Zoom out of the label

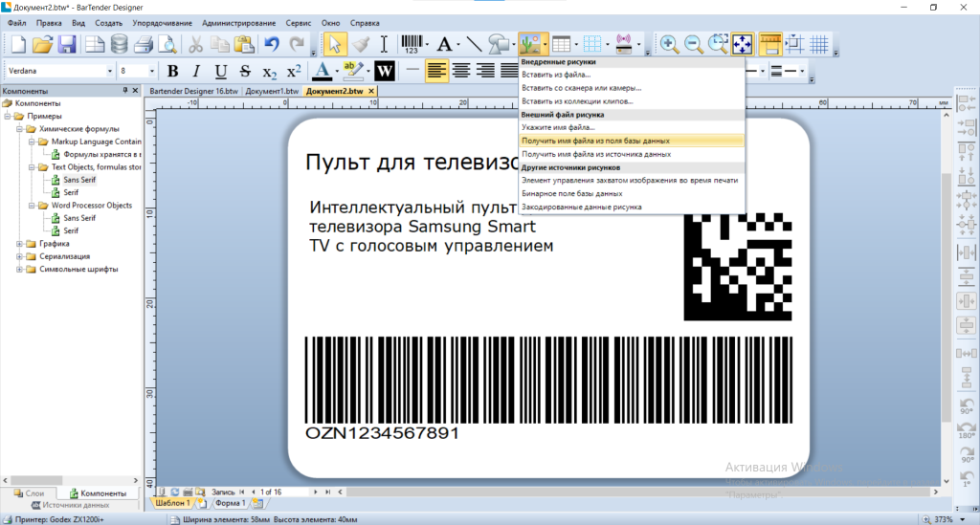click(693, 44)
